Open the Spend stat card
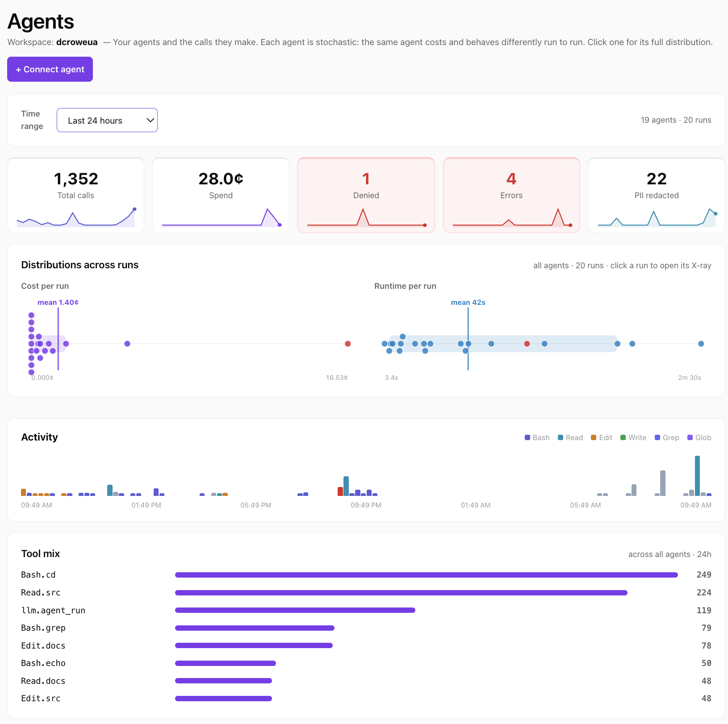Viewport: 728px width, 724px height. click(x=221, y=195)
